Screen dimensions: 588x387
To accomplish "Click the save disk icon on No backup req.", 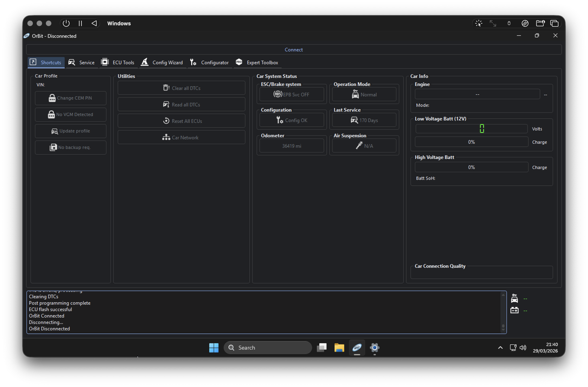I will coord(53,148).
